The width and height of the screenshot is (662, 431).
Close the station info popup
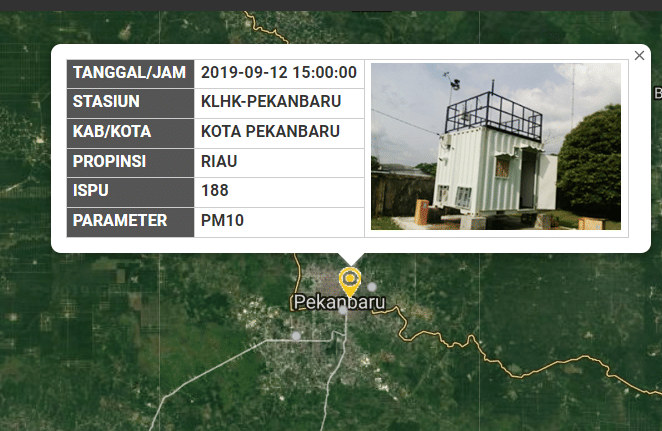[x=639, y=56]
